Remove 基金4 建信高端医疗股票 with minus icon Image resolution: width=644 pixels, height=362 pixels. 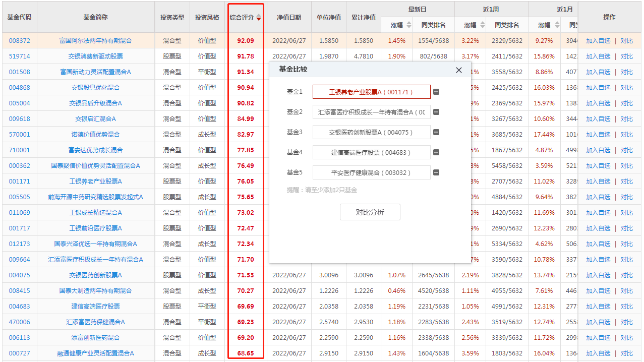tap(436, 152)
